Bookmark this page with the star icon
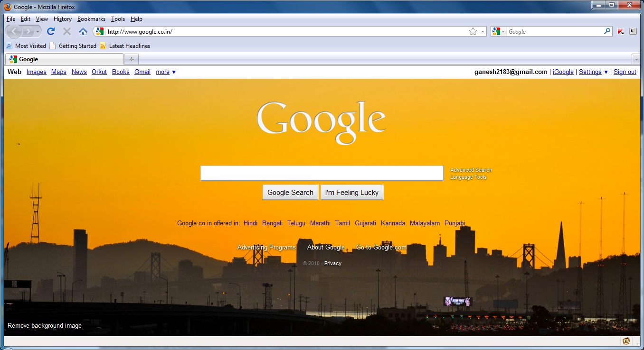The width and height of the screenshot is (644, 350). point(473,31)
